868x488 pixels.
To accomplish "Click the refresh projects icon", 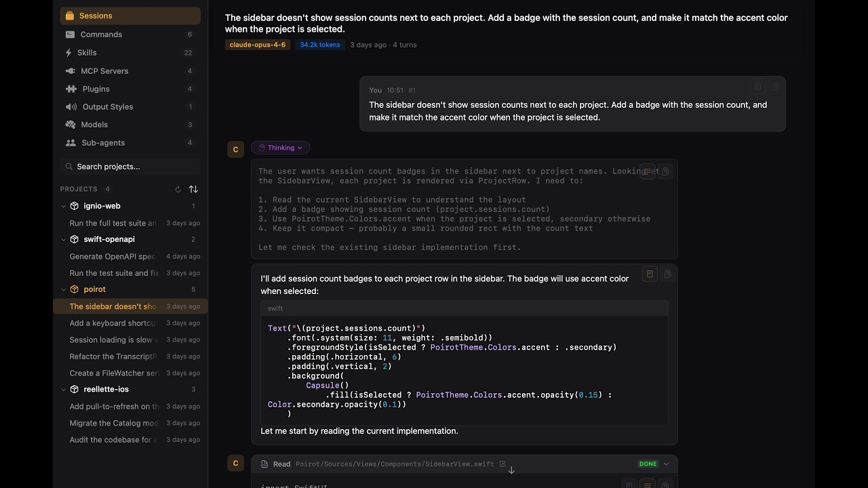I will [x=178, y=189].
